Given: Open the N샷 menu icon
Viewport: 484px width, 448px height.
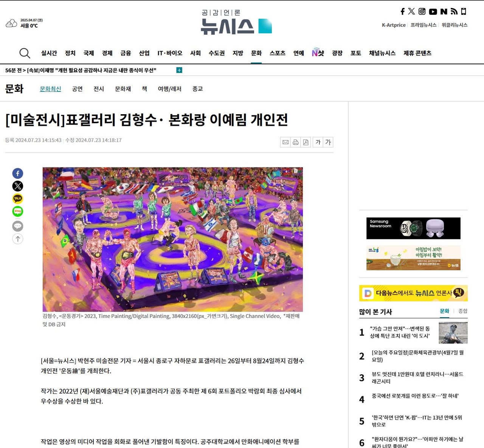Looking at the screenshot, I should (x=318, y=53).
